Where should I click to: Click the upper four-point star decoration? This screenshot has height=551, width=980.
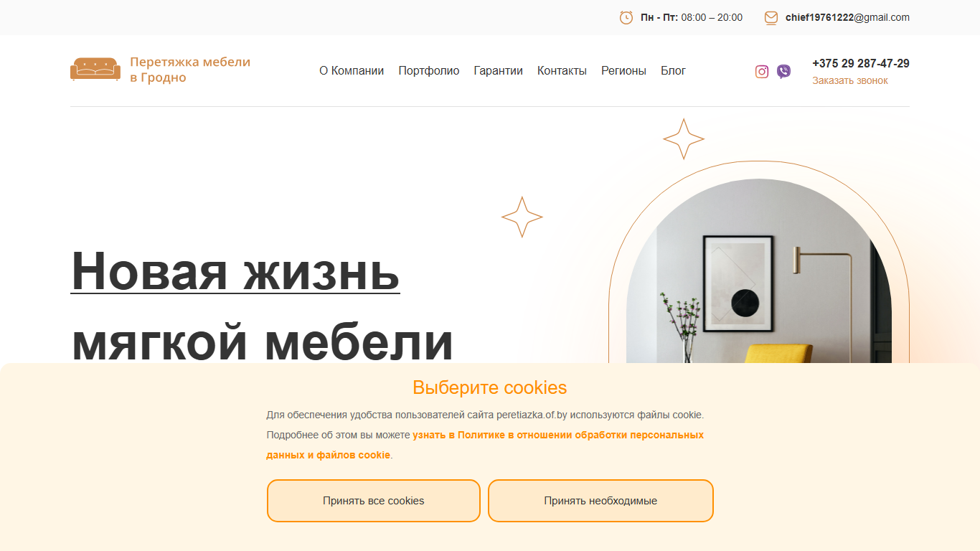point(684,139)
